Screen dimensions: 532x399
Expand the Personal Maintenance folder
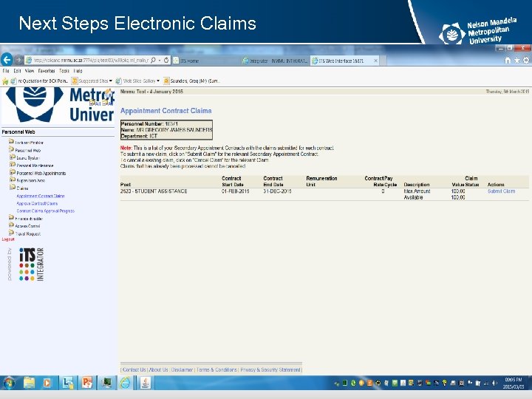click(13, 165)
